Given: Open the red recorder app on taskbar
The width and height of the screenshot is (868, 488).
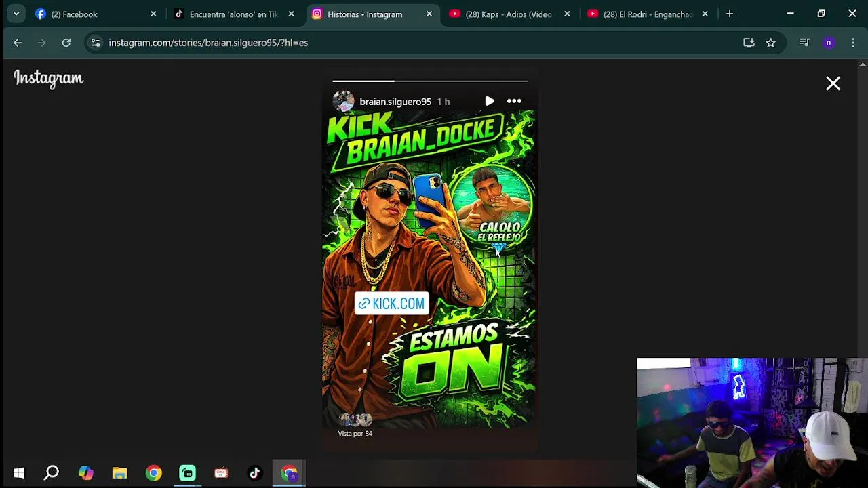Looking at the screenshot, I should [221, 473].
